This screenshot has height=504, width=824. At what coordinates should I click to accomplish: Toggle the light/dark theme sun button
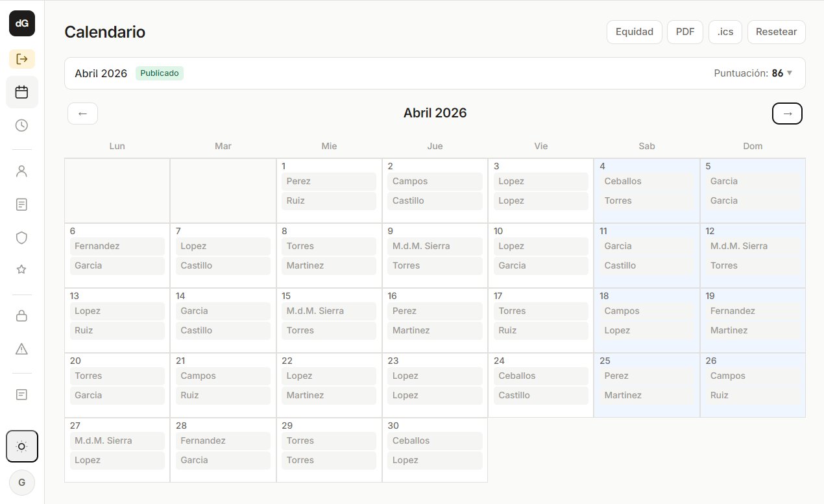[22, 446]
